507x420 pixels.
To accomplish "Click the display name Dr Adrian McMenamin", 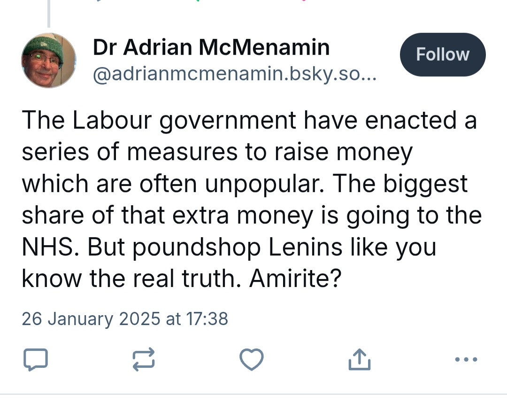I will pos(211,47).
